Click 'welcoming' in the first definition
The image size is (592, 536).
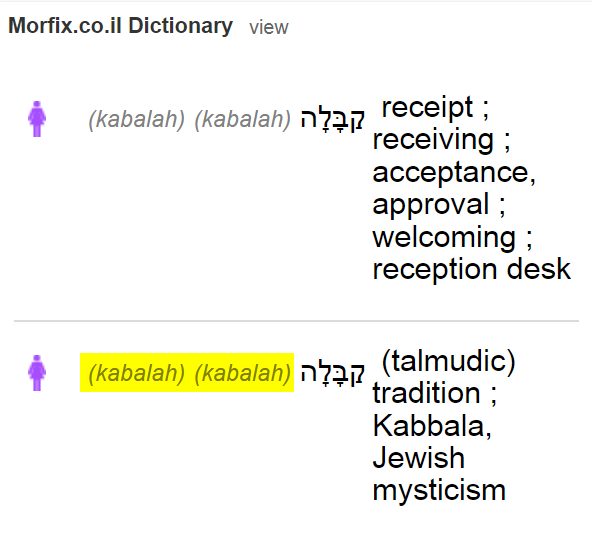point(444,237)
